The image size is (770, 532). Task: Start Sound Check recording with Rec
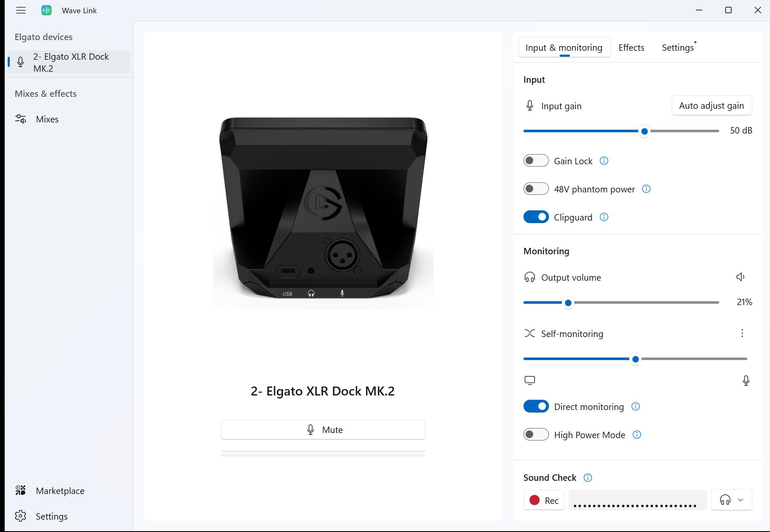tap(544, 500)
